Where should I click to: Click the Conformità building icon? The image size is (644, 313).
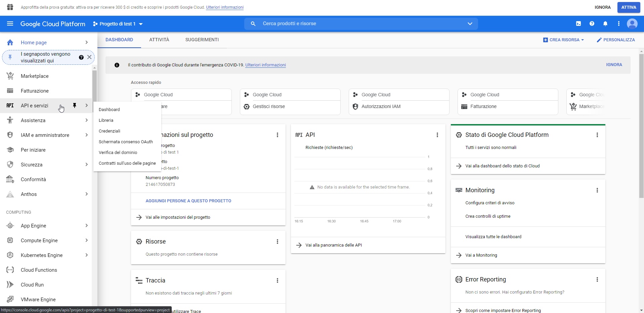(x=10, y=179)
